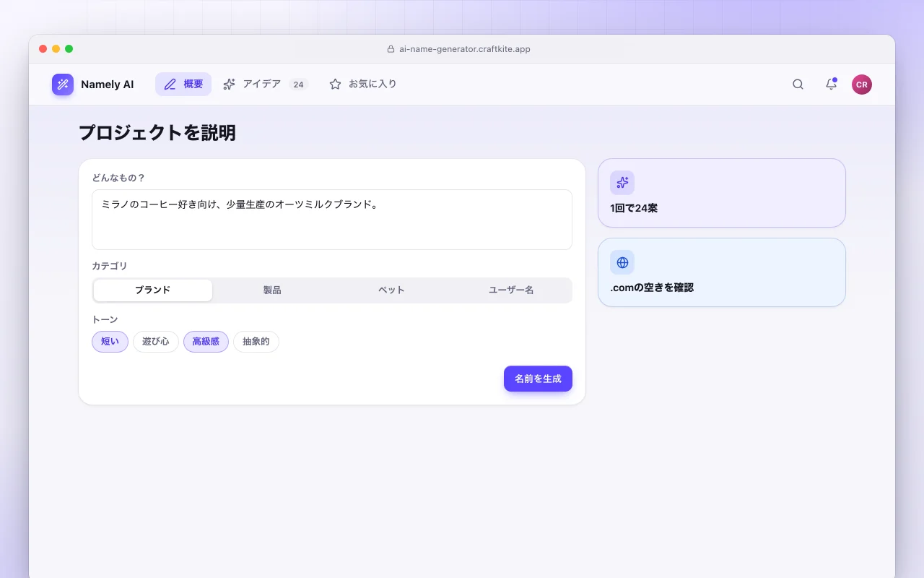
Task: Open the CR user avatar menu
Action: (x=861, y=85)
